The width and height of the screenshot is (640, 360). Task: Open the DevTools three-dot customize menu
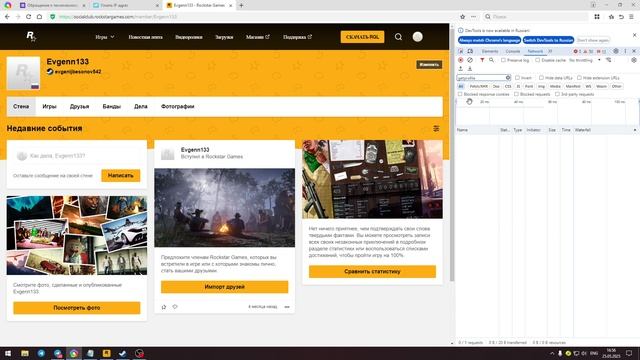pyautogui.click(x=625, y=51)
